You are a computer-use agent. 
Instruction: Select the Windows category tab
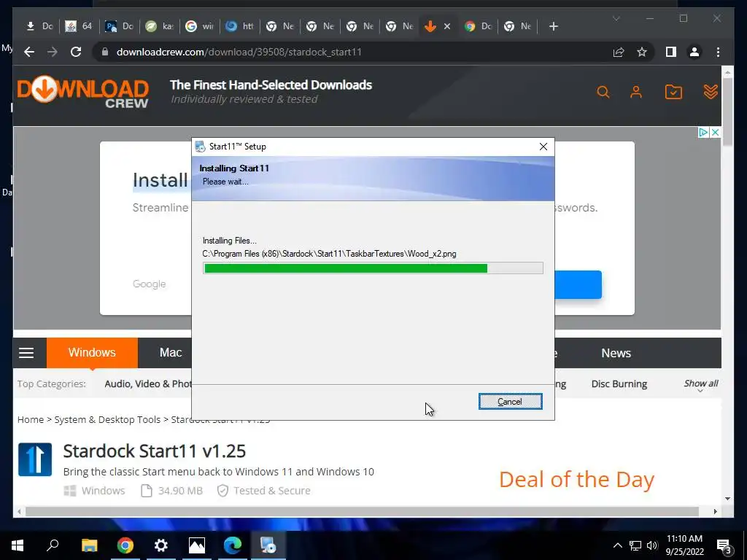[92, 353]
